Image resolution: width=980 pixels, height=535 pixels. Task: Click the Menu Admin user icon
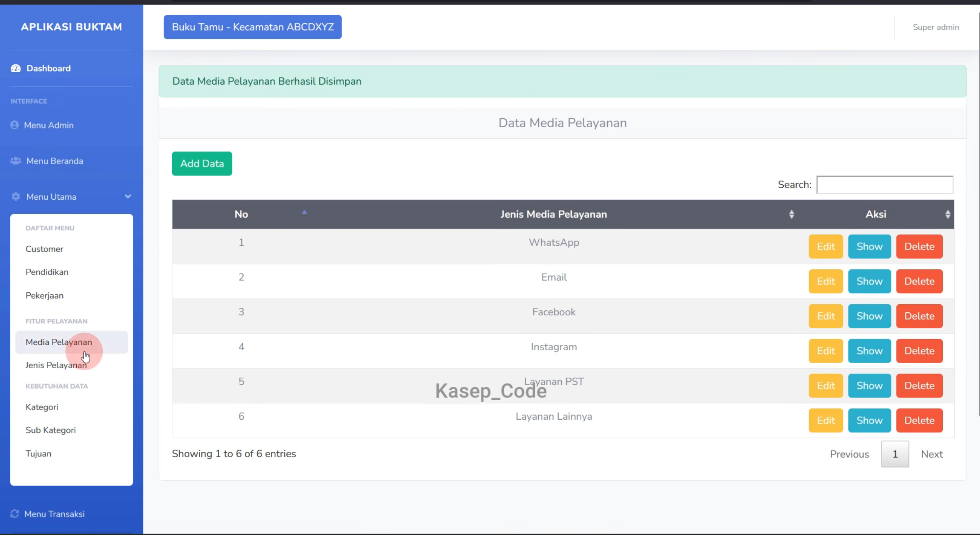pos(15,125)
